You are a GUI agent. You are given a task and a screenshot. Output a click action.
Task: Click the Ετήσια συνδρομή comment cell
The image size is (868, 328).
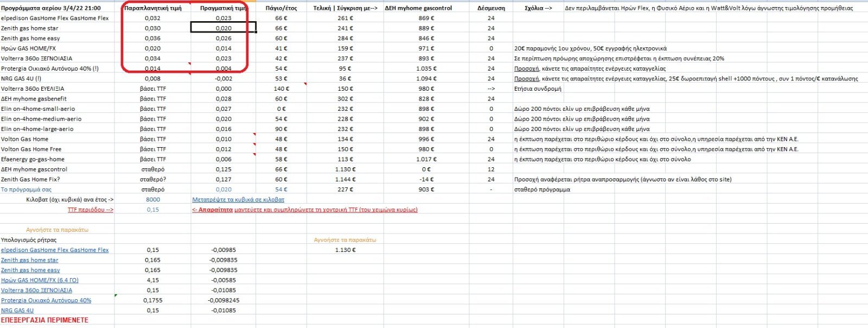538,89
